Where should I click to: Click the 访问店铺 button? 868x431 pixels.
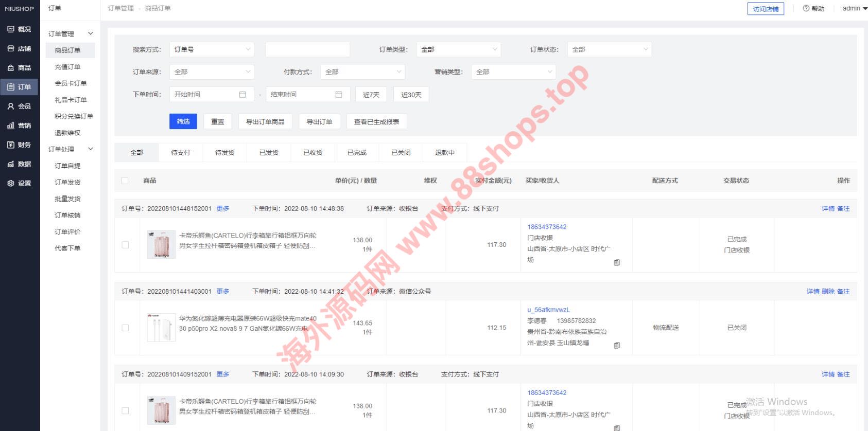coord(765,9)
